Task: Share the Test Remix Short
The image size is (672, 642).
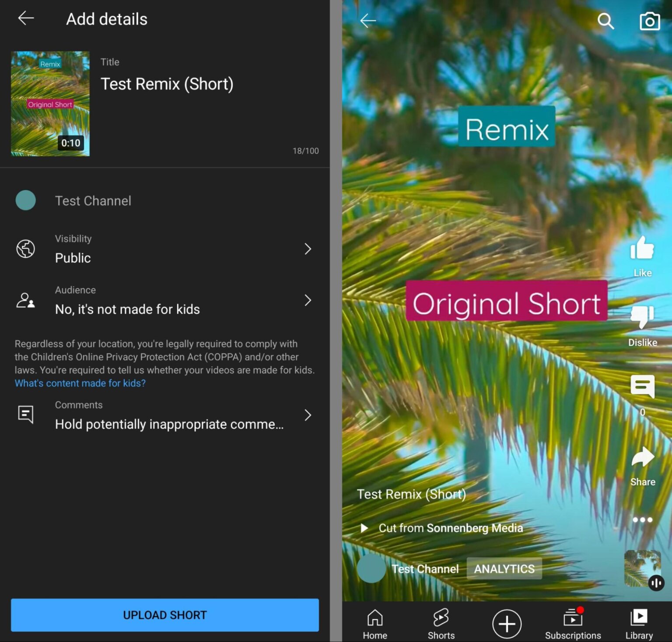Action: point(642,458)
